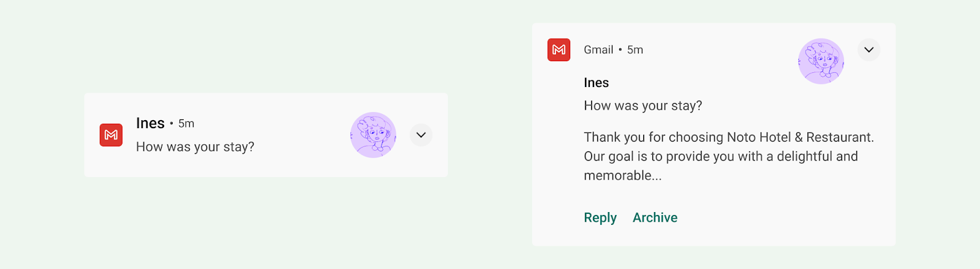This screenshot has height=269, width=980.
Task: Tap Ines's avatar in the collapsed notification
Action: [x=373, y=135]
